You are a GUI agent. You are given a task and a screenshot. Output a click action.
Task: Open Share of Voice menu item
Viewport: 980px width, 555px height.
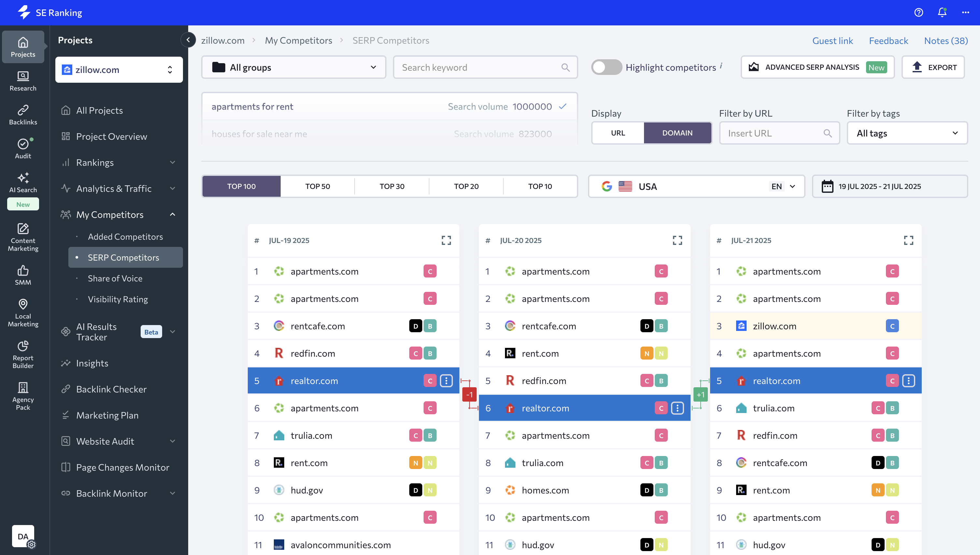point(115,278)
